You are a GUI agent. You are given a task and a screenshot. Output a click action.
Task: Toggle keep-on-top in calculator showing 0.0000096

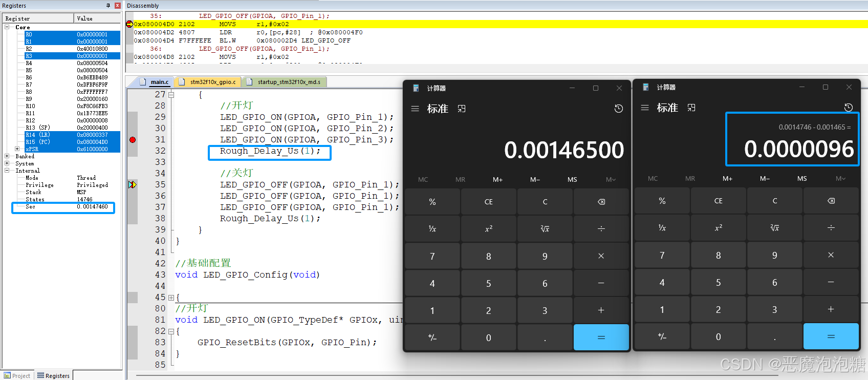(x=691, y=108)
